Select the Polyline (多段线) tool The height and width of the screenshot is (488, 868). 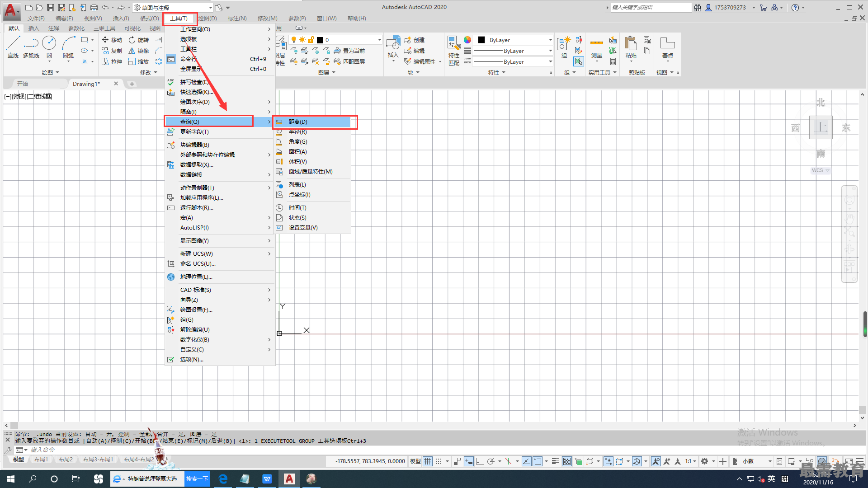(31, 47)
